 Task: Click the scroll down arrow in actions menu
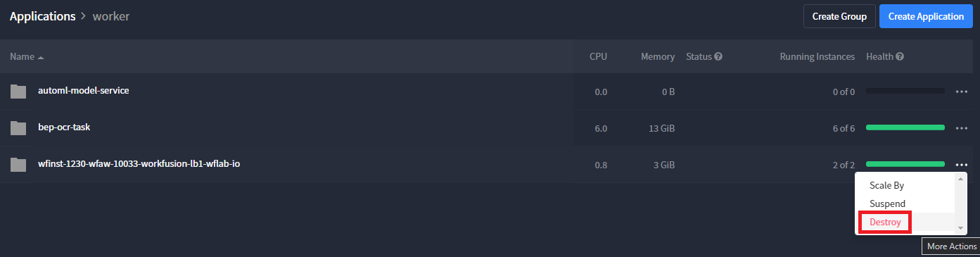click(961, 228)
